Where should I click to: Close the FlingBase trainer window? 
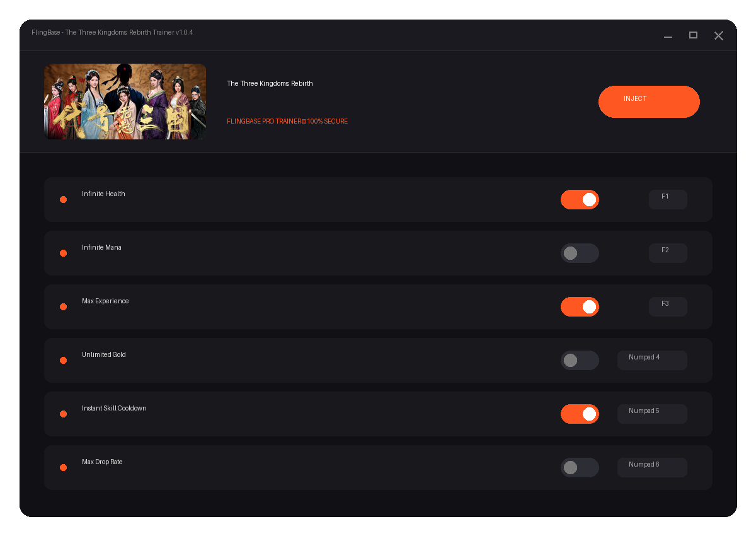pos(718,35)
